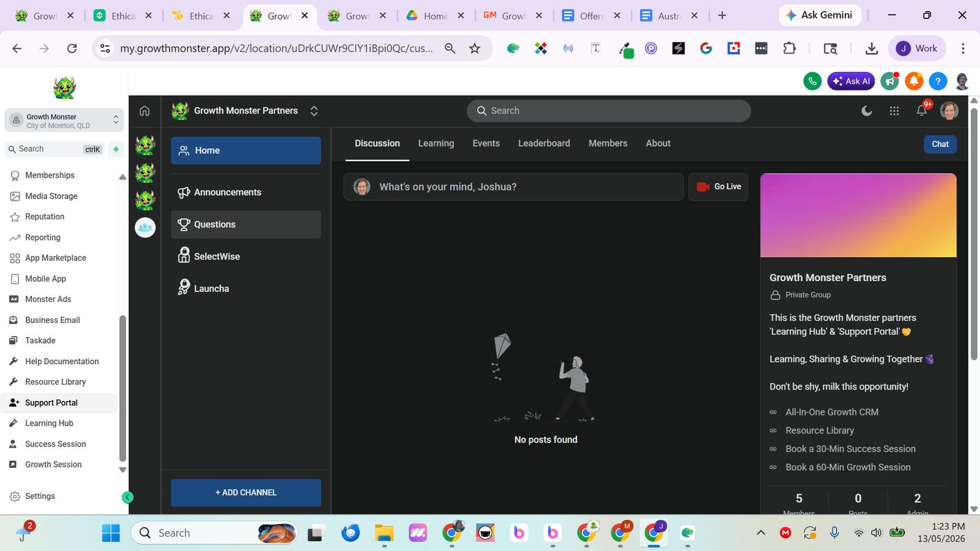Screen dimensions: 980x551
Task: Click the community home icon
Action: click(145, 111)
